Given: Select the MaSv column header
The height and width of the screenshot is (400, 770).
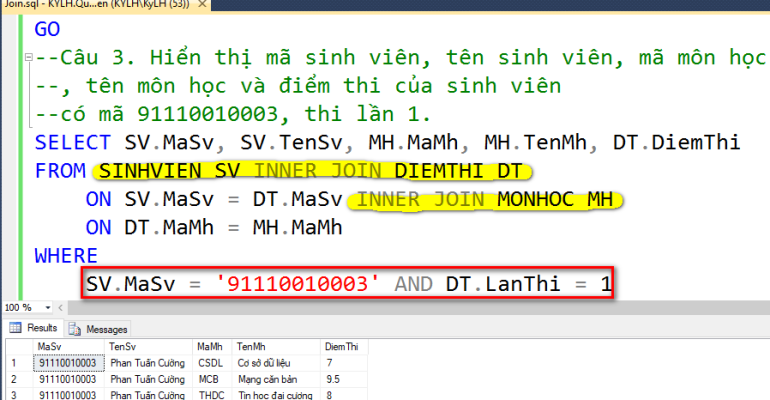Looking at the screenshot, I should coord(68,347).
